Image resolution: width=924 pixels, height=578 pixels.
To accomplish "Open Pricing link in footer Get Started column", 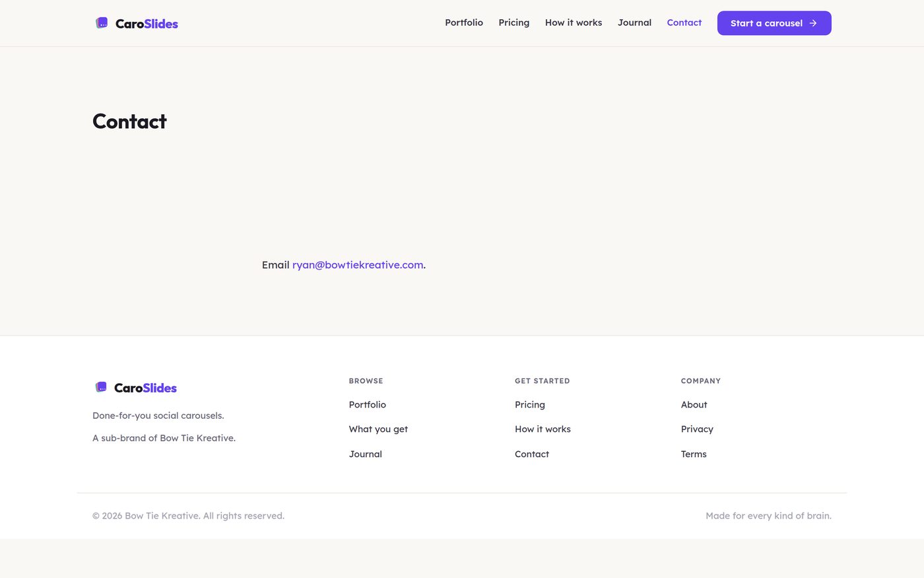I will pyautogui.click(x=530, y=405).
